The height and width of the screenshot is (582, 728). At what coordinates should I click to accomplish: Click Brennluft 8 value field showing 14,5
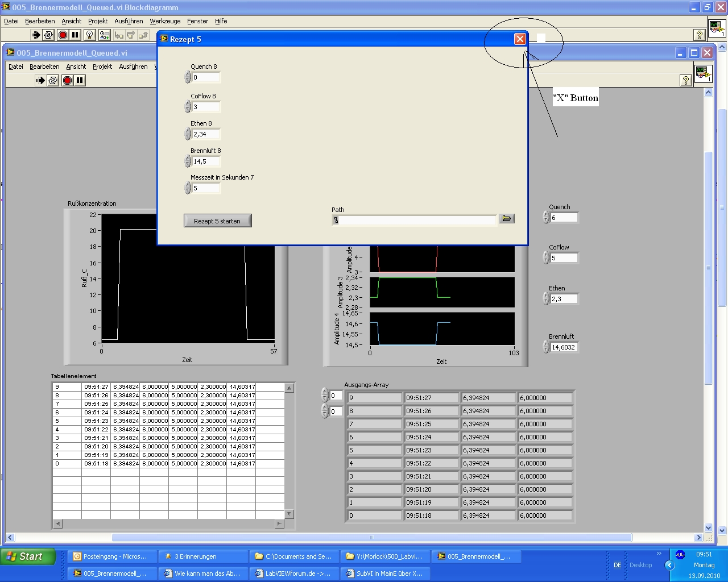[206, 161]
